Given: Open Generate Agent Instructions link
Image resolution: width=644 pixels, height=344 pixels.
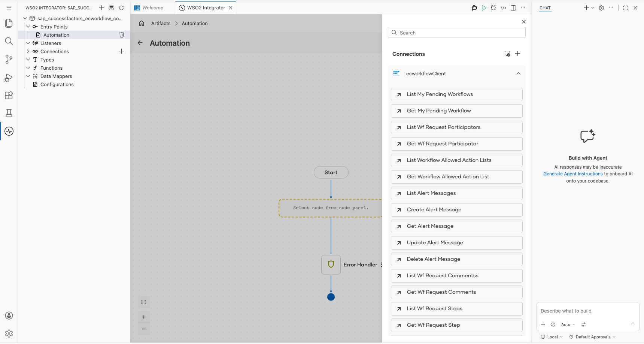Looking at the screenshot, I should (573, 174).
